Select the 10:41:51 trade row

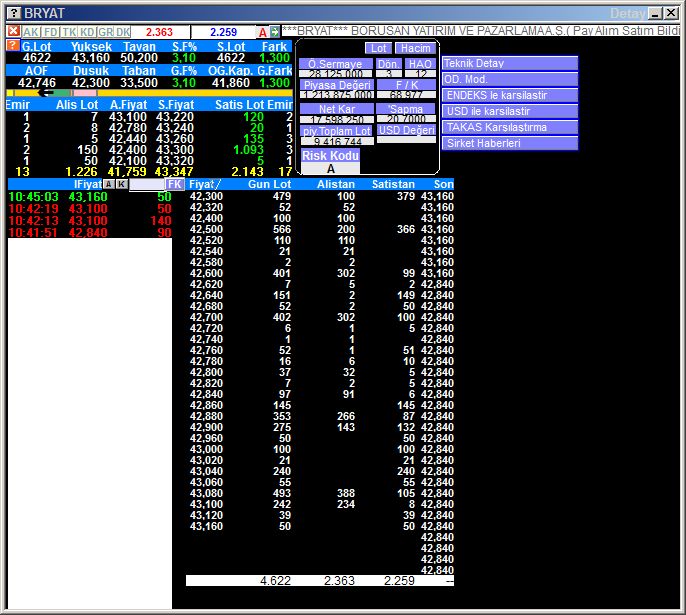point(90,232)
